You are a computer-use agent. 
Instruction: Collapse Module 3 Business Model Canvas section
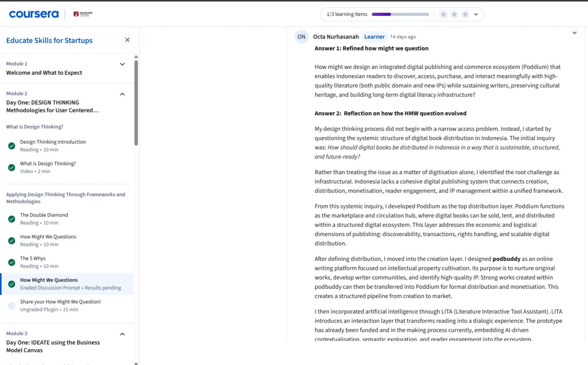tap(122, 334)
